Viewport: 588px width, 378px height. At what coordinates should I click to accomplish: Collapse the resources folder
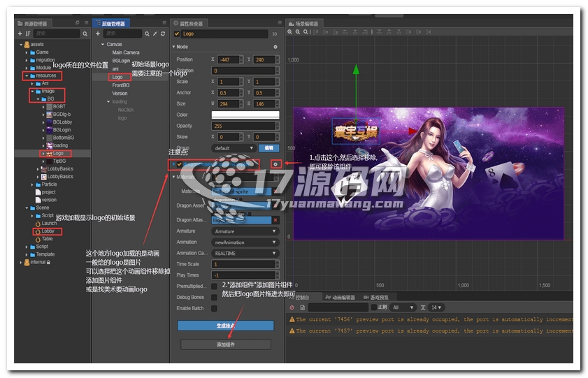27,75
